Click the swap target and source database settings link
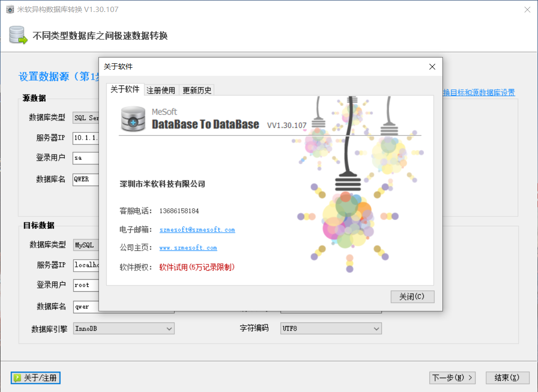Image resolution: width=538 pixels, height=392 pixels. (x=479, y=93)
